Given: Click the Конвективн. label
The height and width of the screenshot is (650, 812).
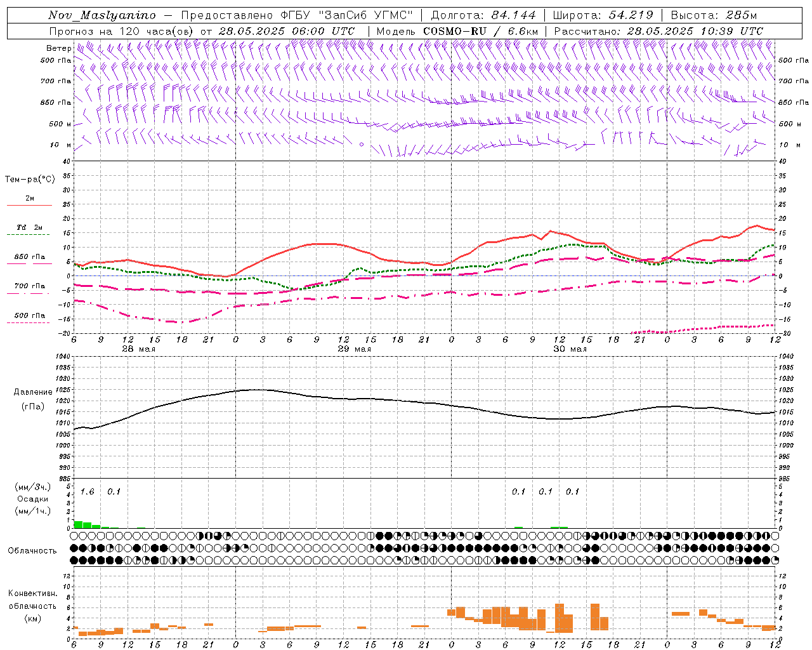Looking at the screenshot, I should coord(32,594).
